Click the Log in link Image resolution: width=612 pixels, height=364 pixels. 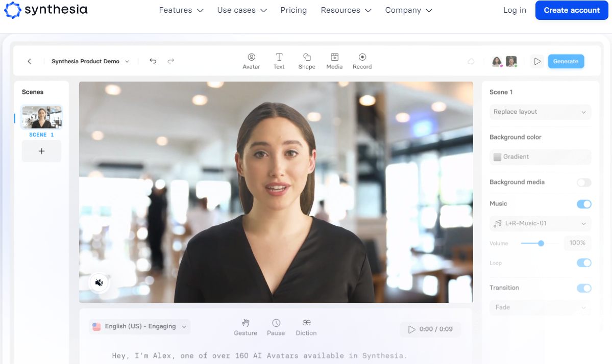(x=515, y=10)
